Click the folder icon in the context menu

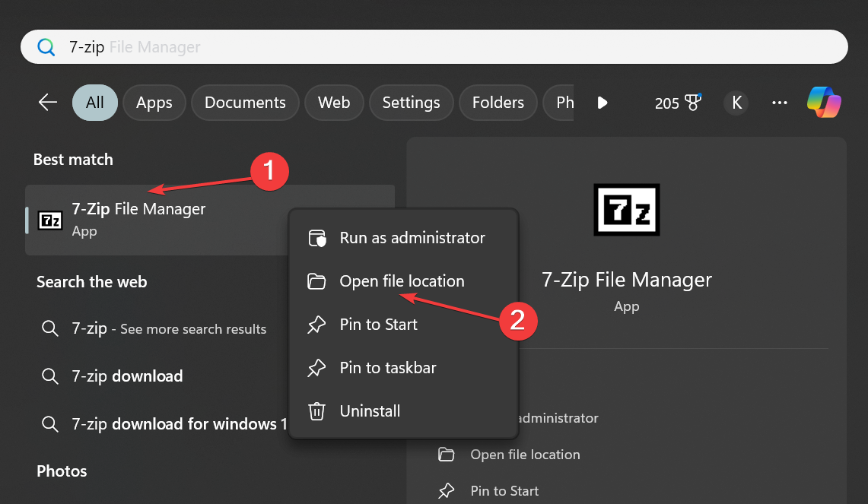(x=316, y=281)
